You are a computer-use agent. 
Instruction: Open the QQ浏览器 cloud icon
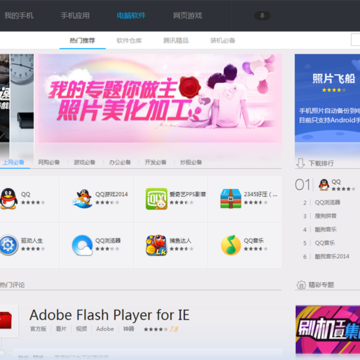pos(82,245)
